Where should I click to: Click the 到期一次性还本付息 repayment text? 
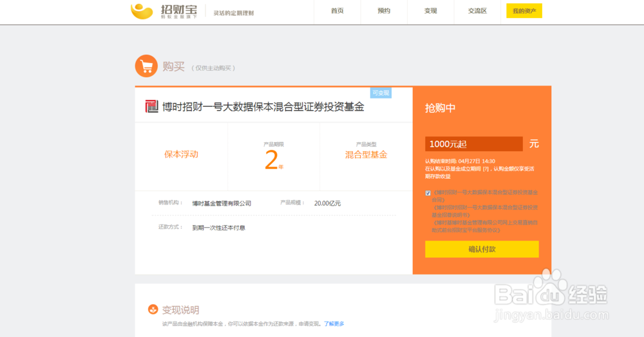[x=218, y=228]
